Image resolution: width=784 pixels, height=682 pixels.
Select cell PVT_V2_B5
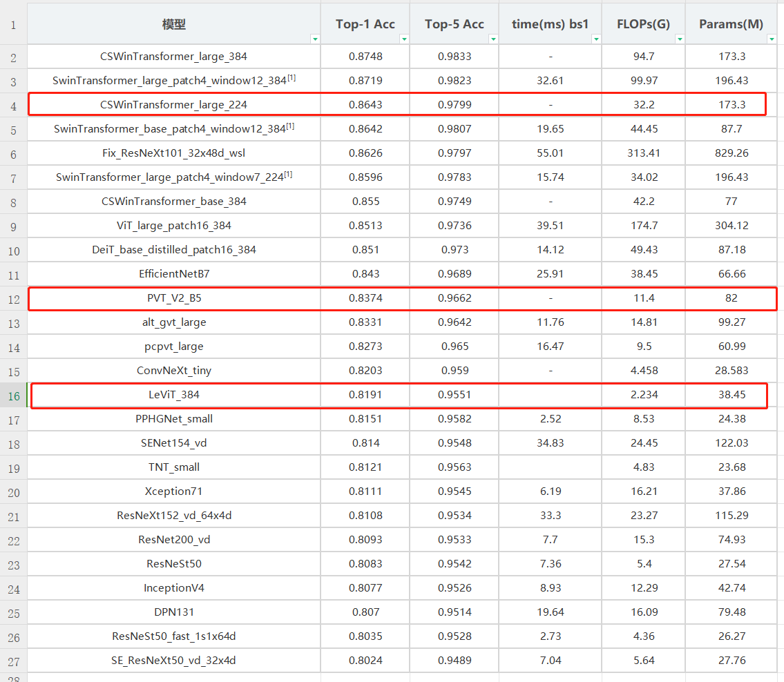point(174,298)
